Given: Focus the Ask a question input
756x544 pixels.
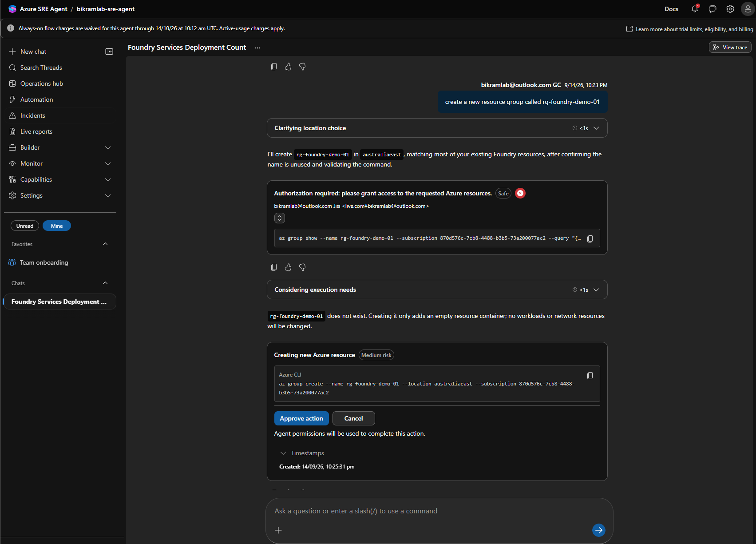Looking at the screenshot, I should click(x=439, y=511).
